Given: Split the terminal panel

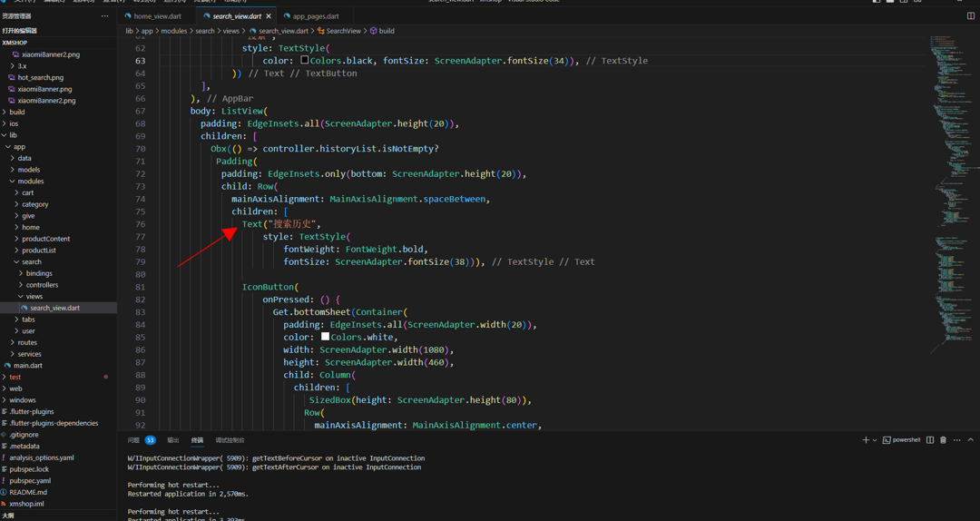Looking at the screenshot, I should click(x=930, y=440).
